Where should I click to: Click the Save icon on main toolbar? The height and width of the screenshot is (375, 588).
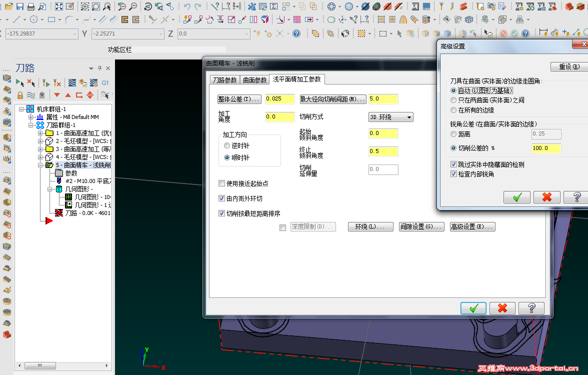[x=19, y=7]
